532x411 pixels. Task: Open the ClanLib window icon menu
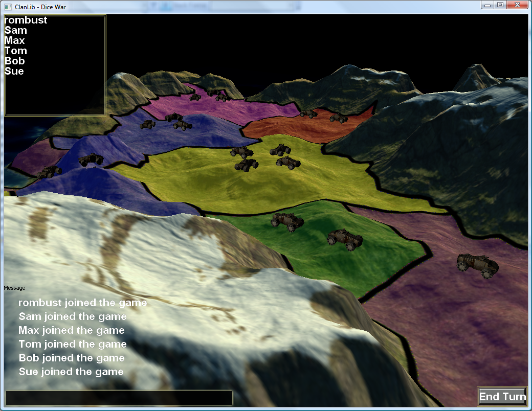point(8,7)
